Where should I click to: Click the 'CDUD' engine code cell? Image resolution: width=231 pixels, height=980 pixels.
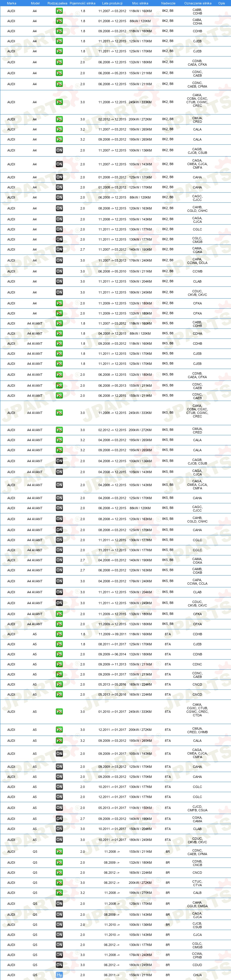point(197,965)
